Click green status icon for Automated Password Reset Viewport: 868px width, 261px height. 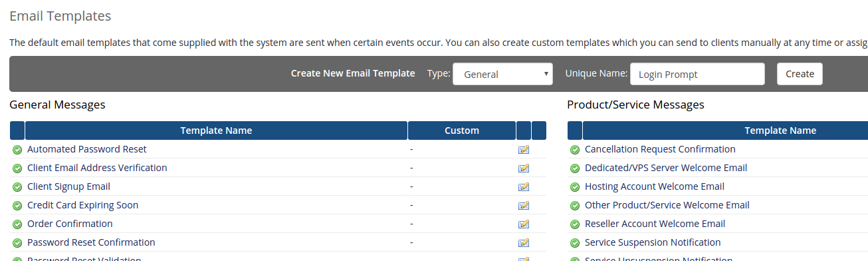tap(17, 150)
